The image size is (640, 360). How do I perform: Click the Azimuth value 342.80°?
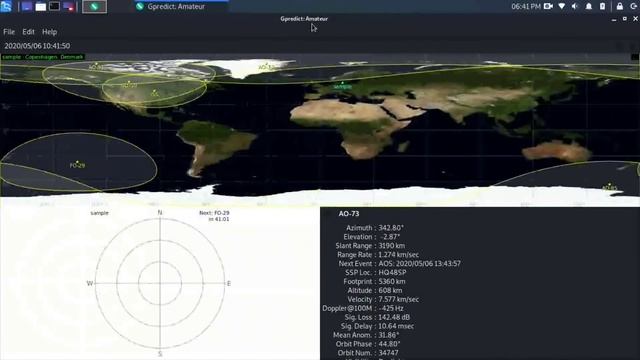click(x=391, y=228)
